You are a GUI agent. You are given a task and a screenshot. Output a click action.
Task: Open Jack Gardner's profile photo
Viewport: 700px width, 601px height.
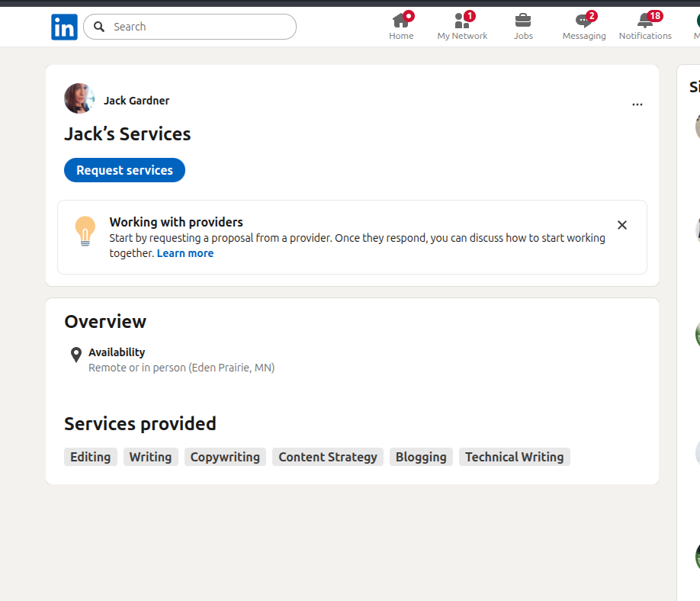(x=79, y=98)
